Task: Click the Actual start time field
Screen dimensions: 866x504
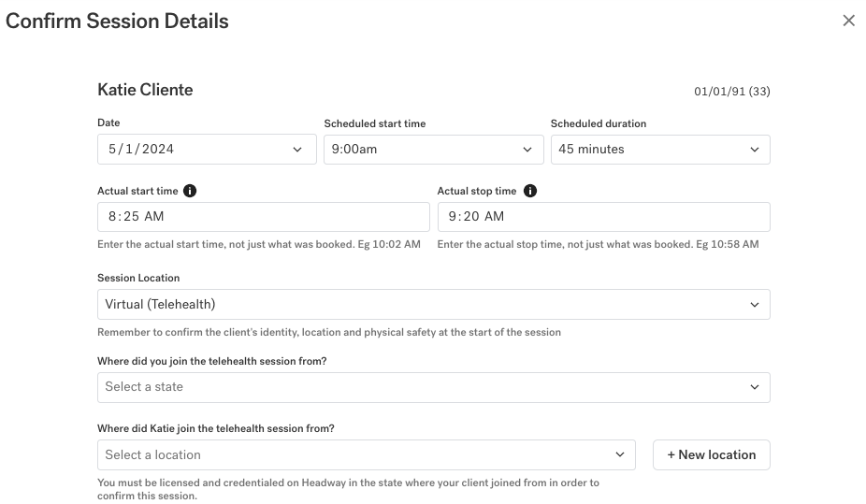Action: click(263, 217)
